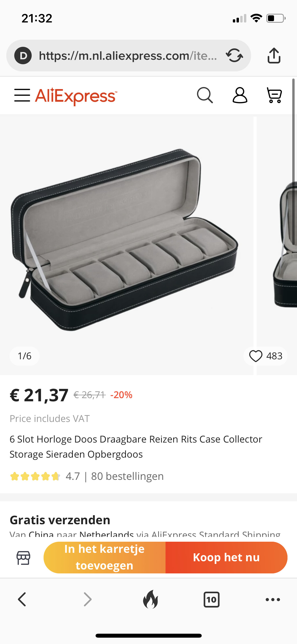Screen dimensions: 297x644
Task: Tap the browser share icon
Action: pyautogui.click(x=274, y=56)
